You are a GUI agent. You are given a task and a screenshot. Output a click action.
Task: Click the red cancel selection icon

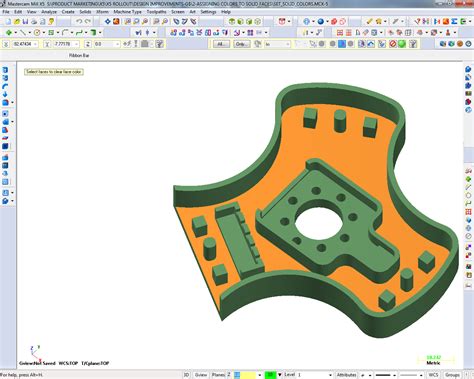(x=393, y=44)
